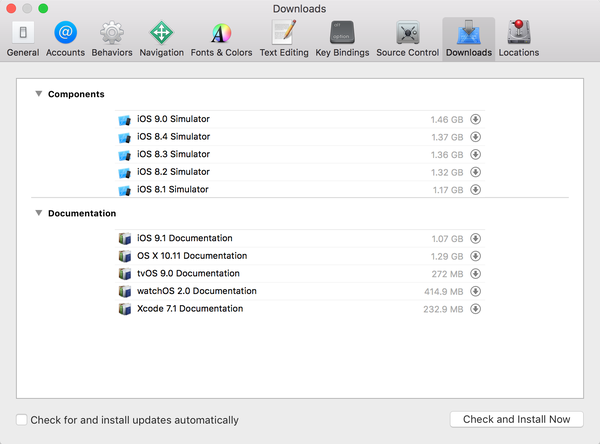Open the Navigation preferences pane
The image size is (600, 444).
click(161, 39)
